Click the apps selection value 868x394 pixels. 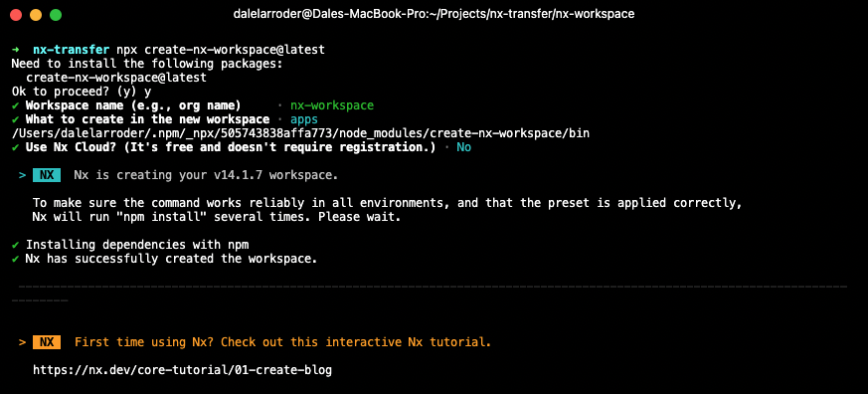(x=304, y=119)
